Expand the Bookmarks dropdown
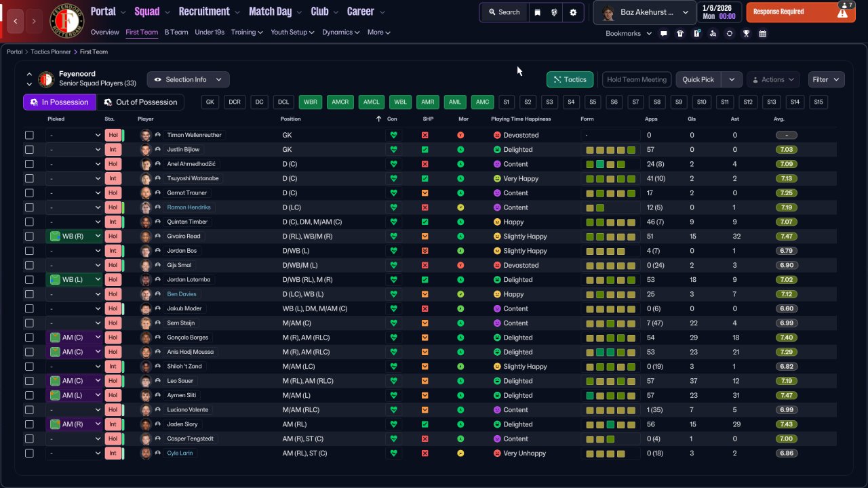The width and height of the screenshot is (868, 488). point(629,33)
